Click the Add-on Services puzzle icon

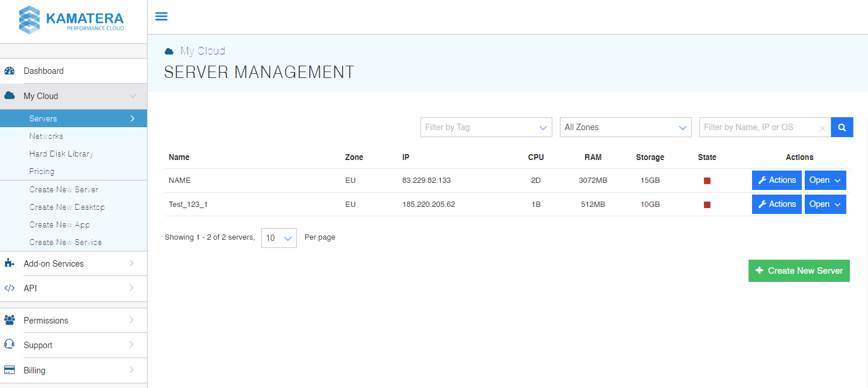9,264
